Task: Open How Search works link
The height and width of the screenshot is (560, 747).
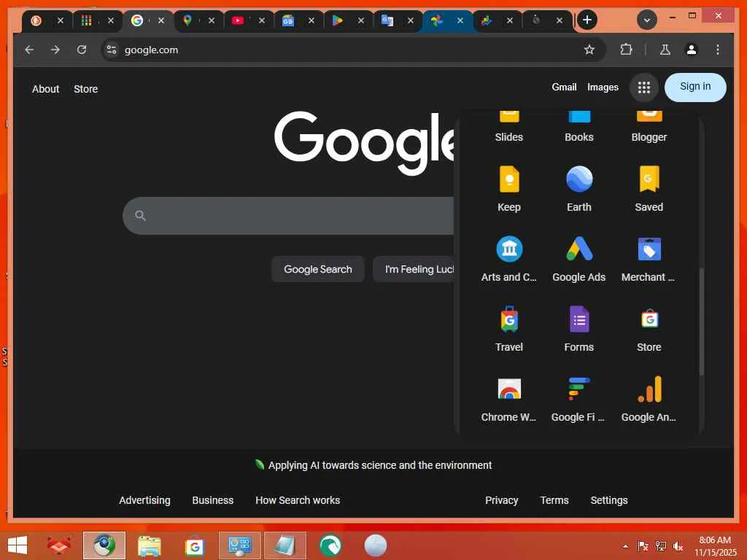Action: pyautogui.click(x=298, y=500)
